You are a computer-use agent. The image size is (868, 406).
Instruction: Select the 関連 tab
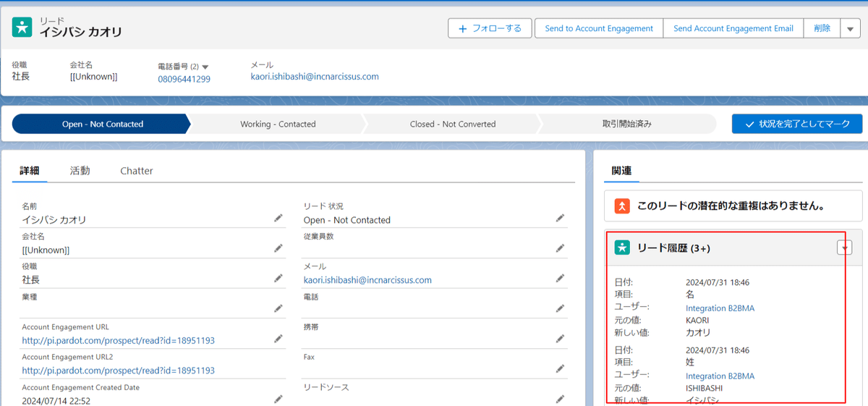[621, 171]
